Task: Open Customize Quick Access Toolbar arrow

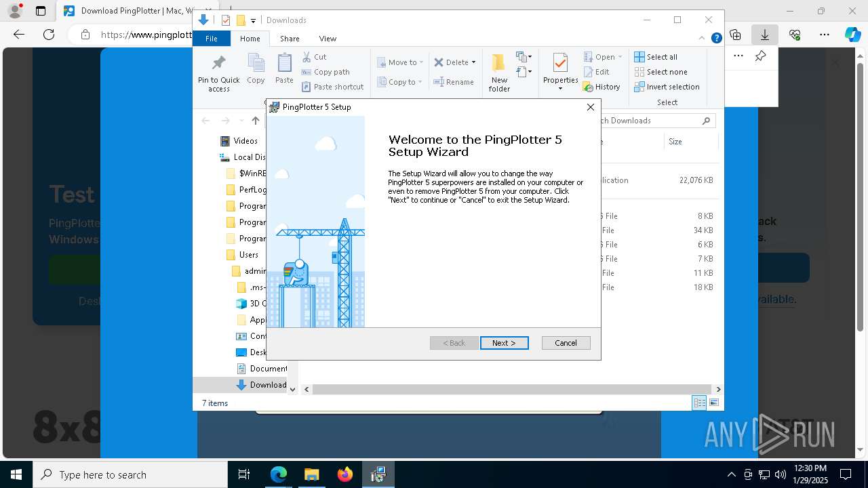Action: click(x=253, y=20)
